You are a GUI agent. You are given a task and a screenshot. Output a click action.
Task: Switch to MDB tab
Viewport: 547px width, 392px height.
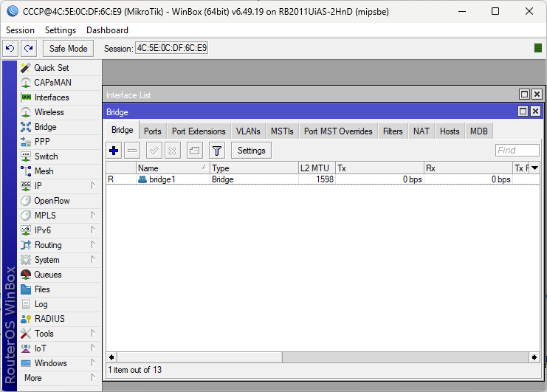pos(479,131)
